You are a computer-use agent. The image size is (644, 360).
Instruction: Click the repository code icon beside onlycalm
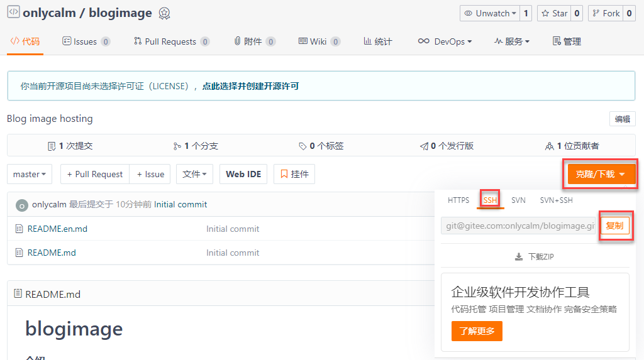[x=14, y=12]
